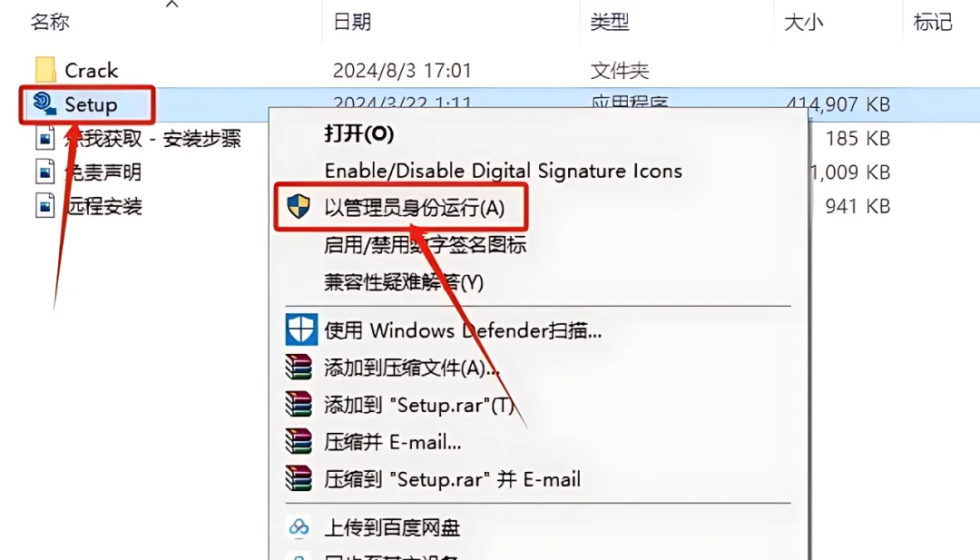
Task: Click the Windows Defender shield icon
Action: pos(301,329)
